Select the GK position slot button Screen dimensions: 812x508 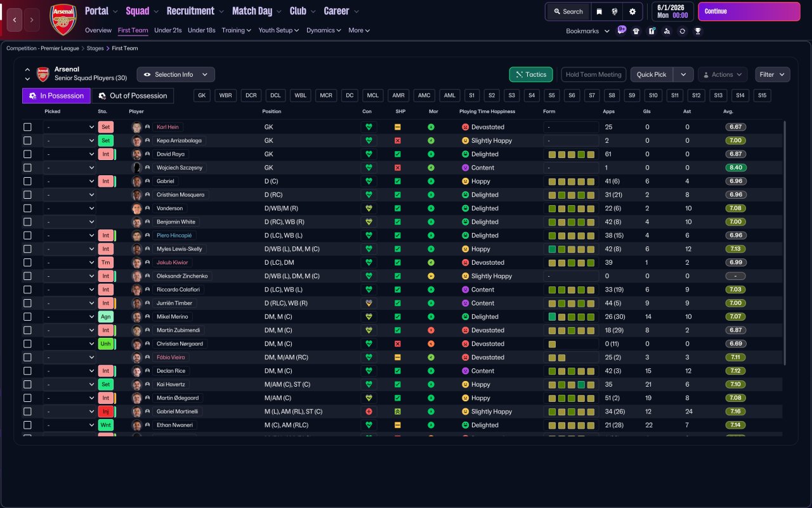[x=202, y=95]
